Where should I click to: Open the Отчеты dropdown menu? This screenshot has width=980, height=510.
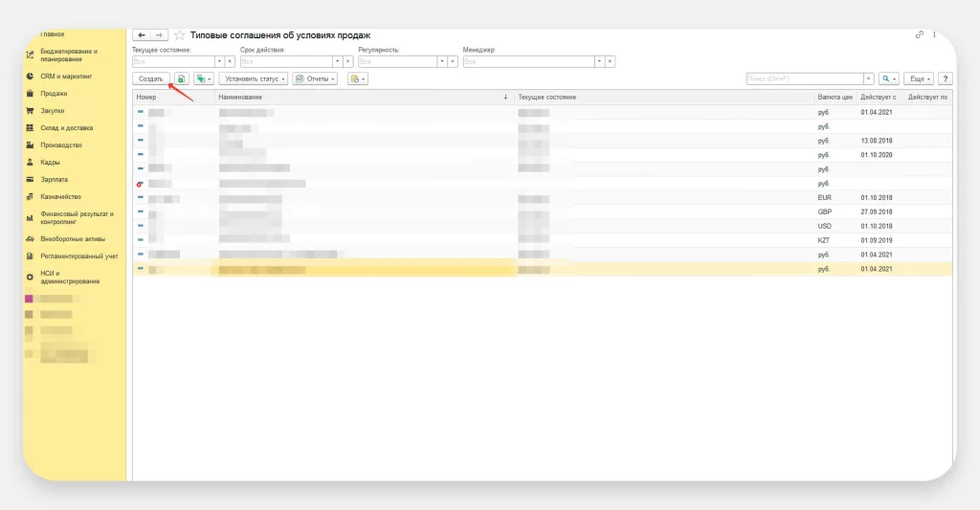(315, 78)
